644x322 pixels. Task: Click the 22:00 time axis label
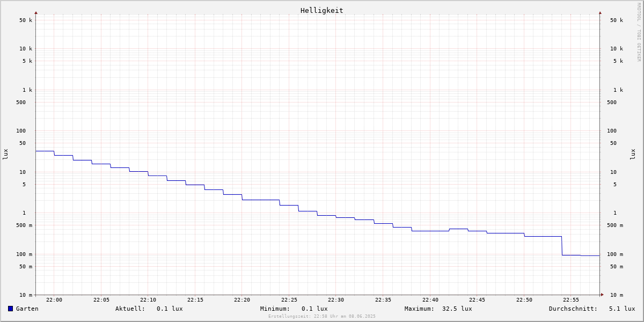pos(54,300)
